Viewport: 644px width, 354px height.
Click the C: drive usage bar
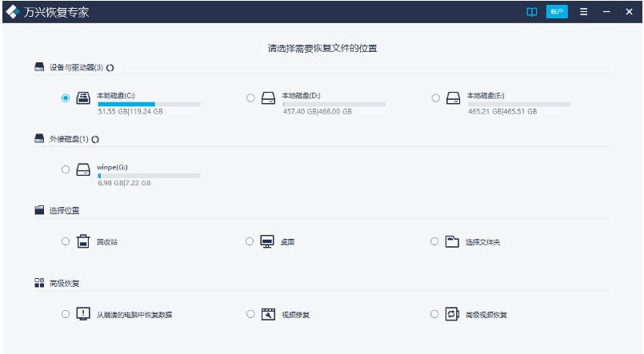149,104
